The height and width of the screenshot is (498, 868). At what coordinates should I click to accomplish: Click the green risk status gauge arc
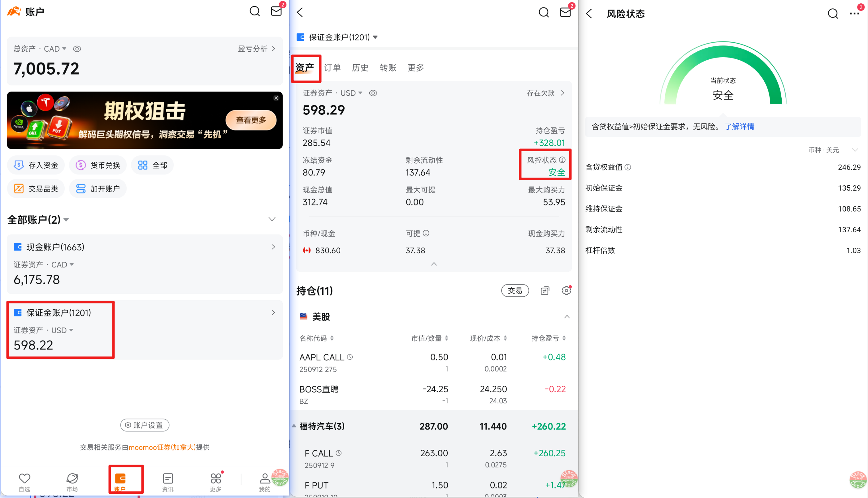[x=723, y=51]
